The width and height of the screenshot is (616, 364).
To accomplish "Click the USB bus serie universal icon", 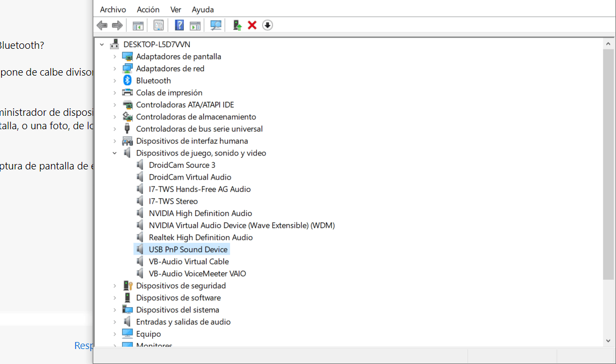I will [127, 129].
